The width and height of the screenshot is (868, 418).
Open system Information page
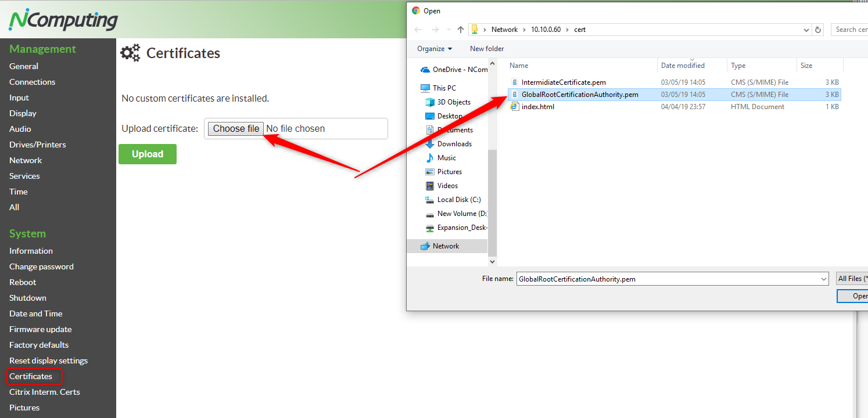[x=31, y=251]
